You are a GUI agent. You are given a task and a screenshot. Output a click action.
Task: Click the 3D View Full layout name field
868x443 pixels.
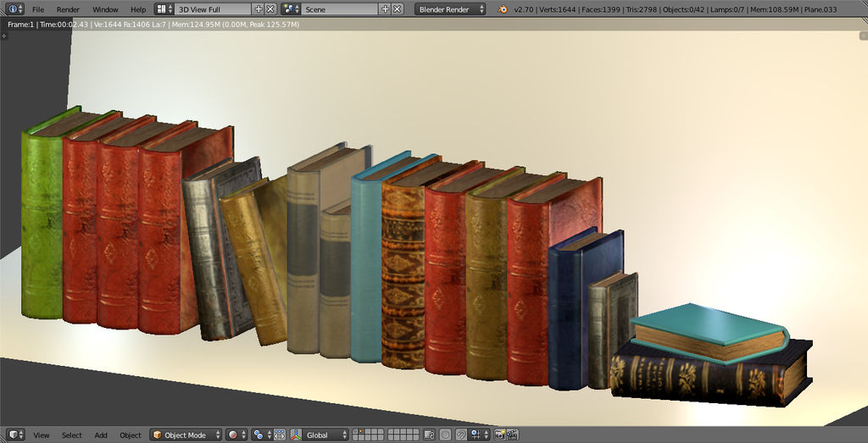[213, 8]
